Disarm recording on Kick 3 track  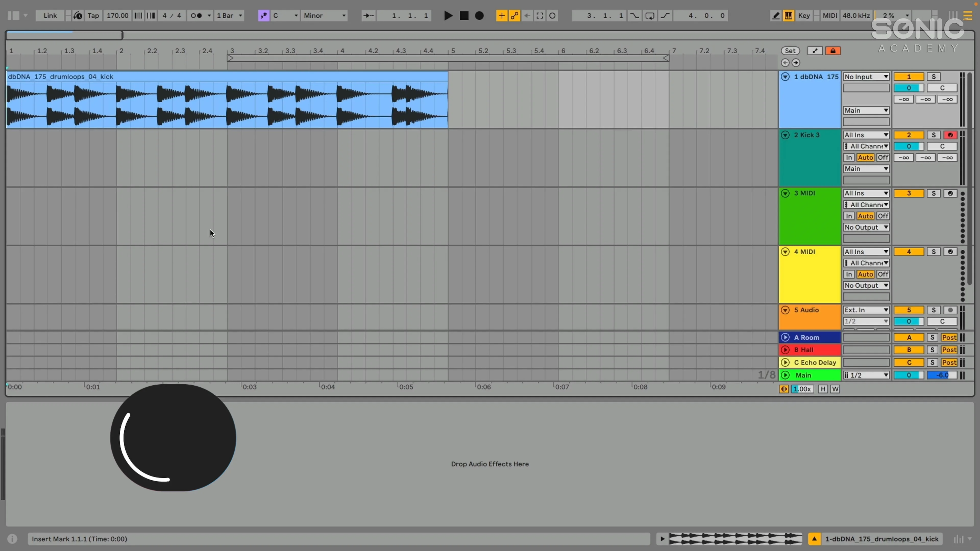[x=950, y=135]
